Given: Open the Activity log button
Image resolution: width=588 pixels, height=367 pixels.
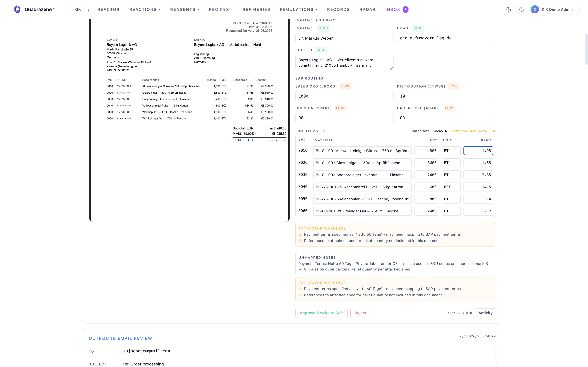Looking at the screenshot, I should click(x=485, y=313).
